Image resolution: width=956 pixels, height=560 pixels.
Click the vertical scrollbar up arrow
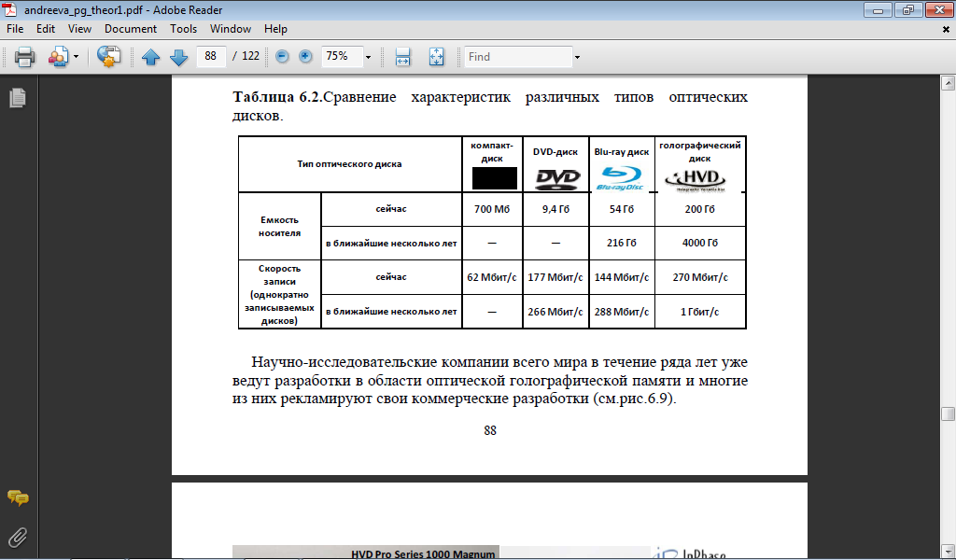948,83
